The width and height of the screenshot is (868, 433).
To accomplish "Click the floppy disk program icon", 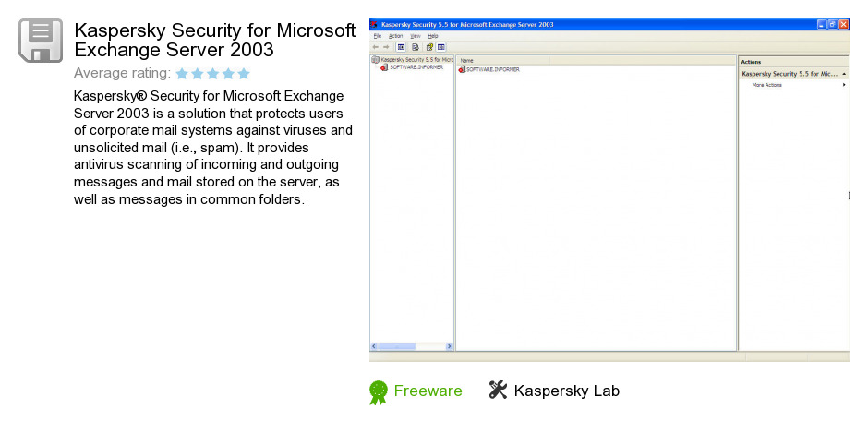I will coord(41,40).
